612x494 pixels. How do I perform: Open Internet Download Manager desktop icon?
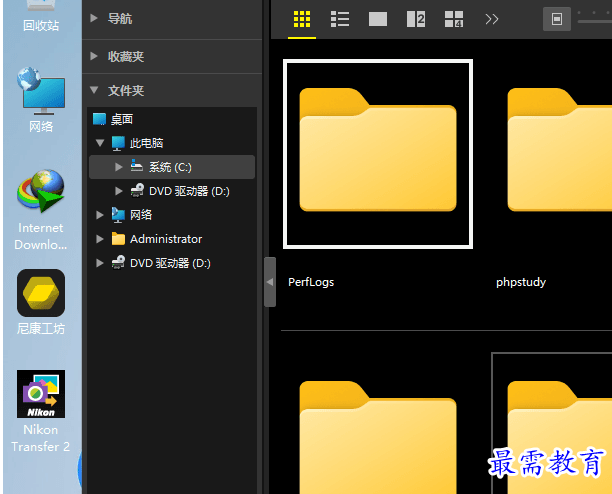[41, 210]
